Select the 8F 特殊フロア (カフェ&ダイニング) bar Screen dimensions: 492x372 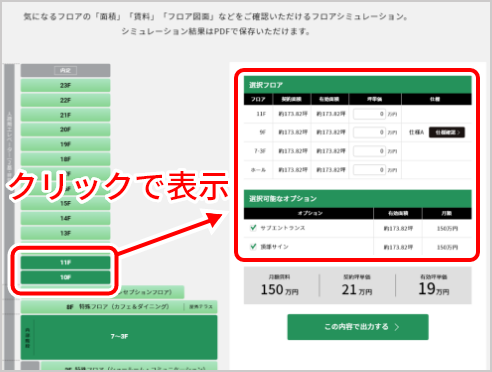point(119,307)
